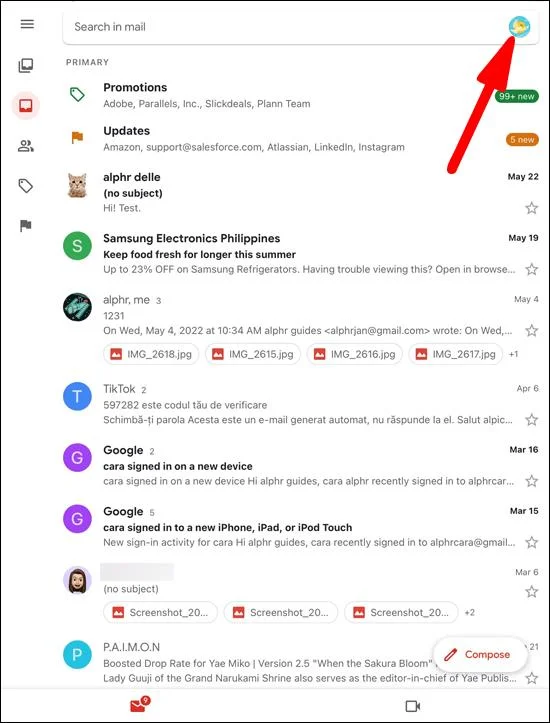Star the Mar 6 no subject email

[532, 591]
